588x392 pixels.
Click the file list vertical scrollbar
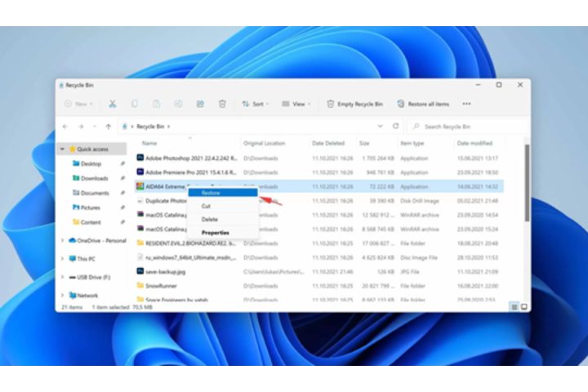point(527,183)
